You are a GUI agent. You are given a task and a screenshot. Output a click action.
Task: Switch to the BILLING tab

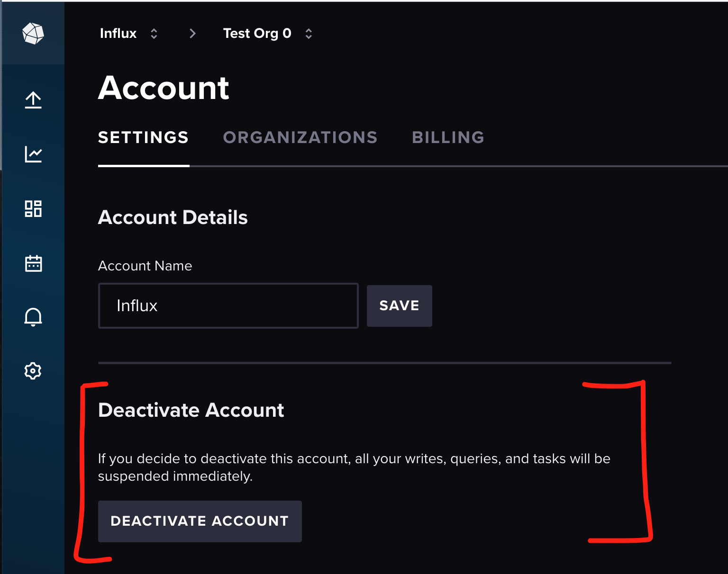click(x=447, y=137)
